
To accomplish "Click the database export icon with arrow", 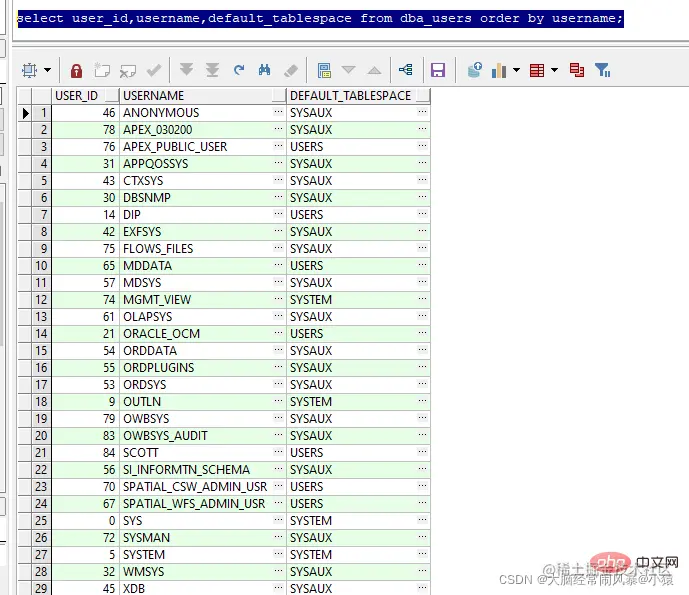I will 475,70.
